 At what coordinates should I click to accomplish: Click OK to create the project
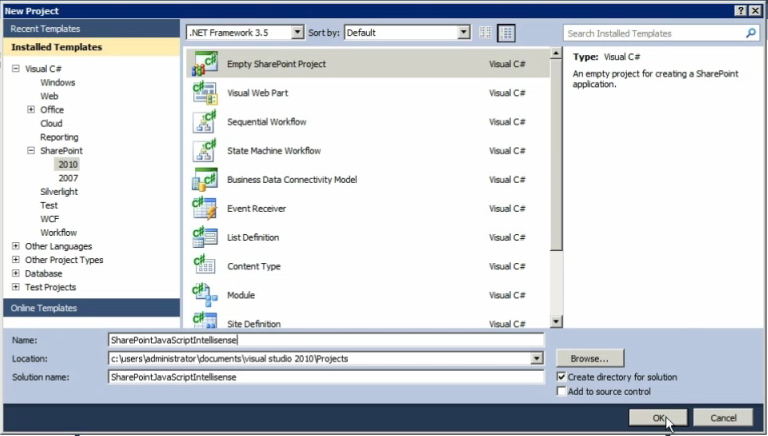pos(658,418)
